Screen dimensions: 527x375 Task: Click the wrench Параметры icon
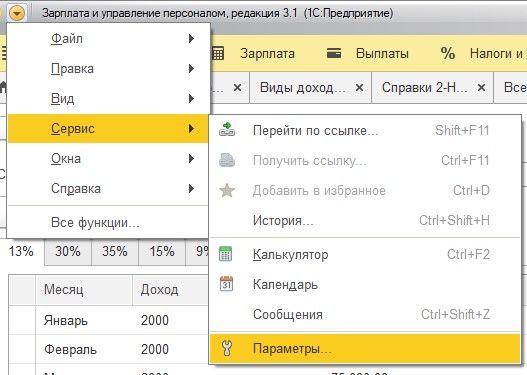point(227,348)
